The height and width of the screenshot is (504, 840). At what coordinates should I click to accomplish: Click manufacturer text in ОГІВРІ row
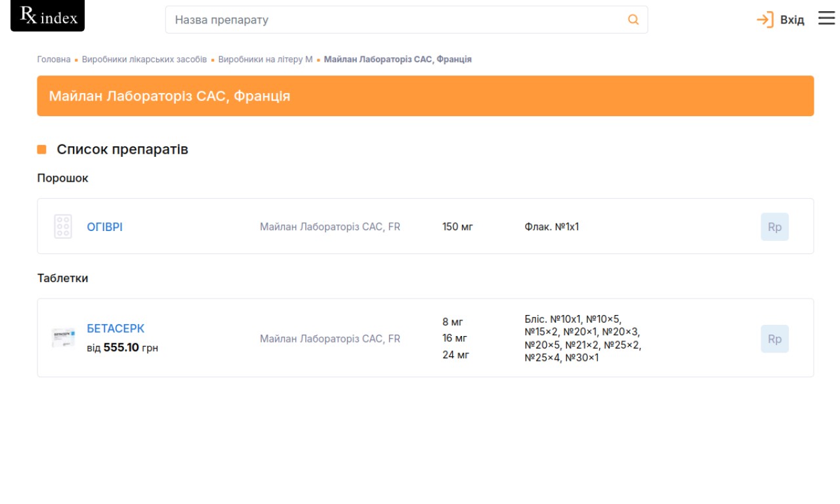click(330, 227)
